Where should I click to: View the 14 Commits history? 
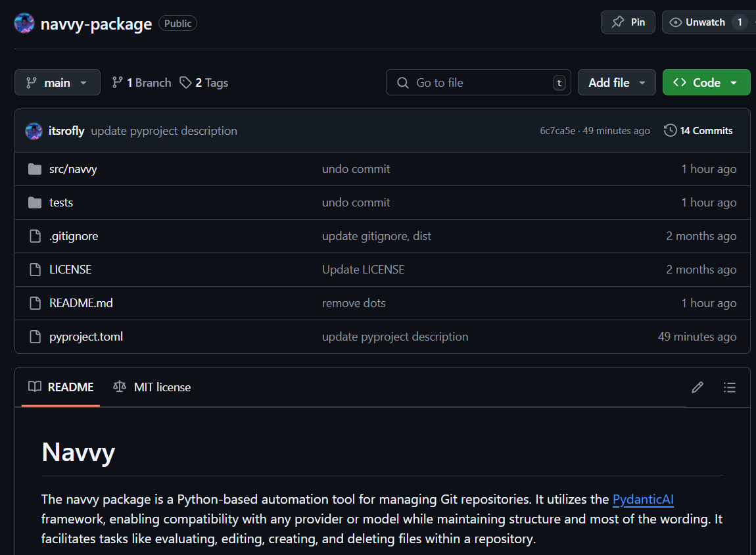698,131
